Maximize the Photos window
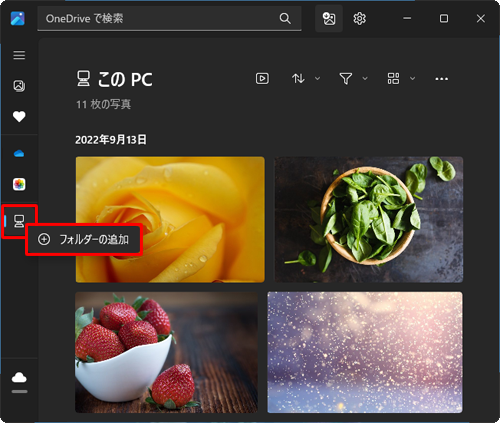This screenshot has height=423, width=500. pos(444,18)
